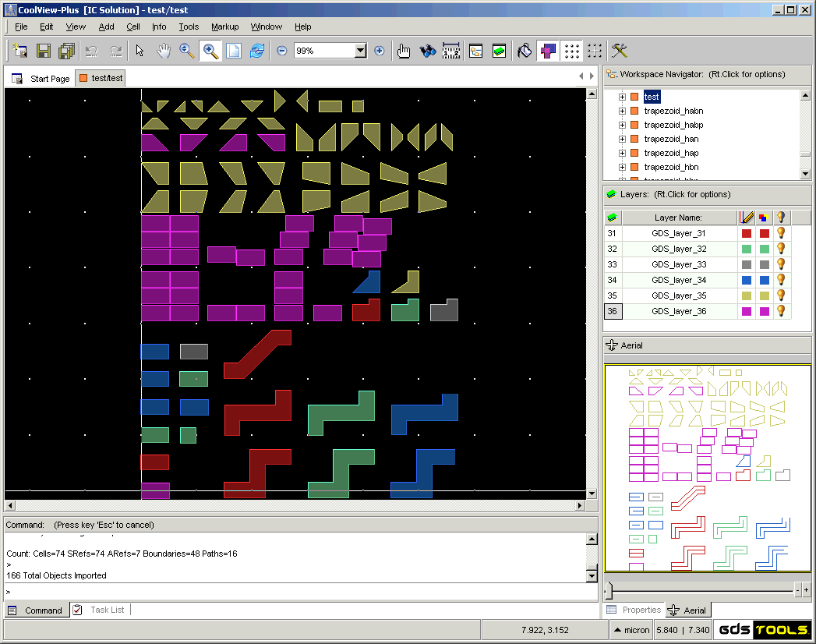Click fill color swatch of GDS_layer_34
Screen dimensions: 816x644
(x=764, y=280)
